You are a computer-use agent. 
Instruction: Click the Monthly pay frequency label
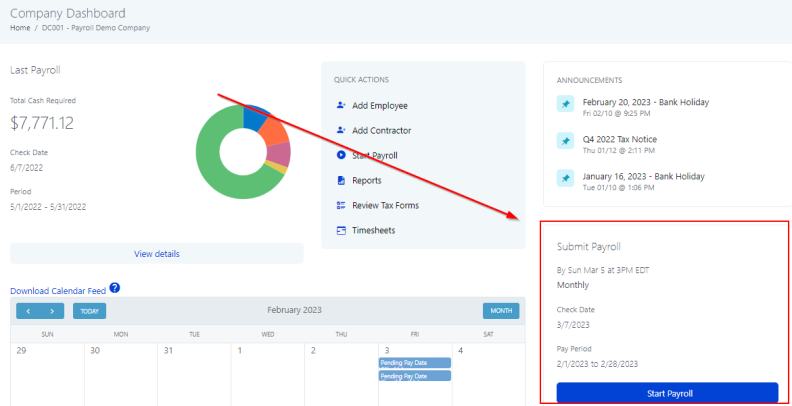573,285
